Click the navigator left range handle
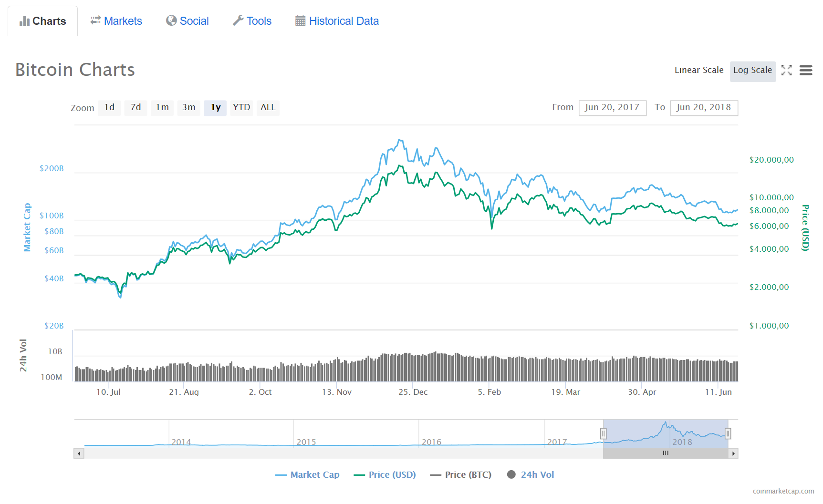This screenshot has height=504, width=823. pyautogui.click(x=603, y=433)
